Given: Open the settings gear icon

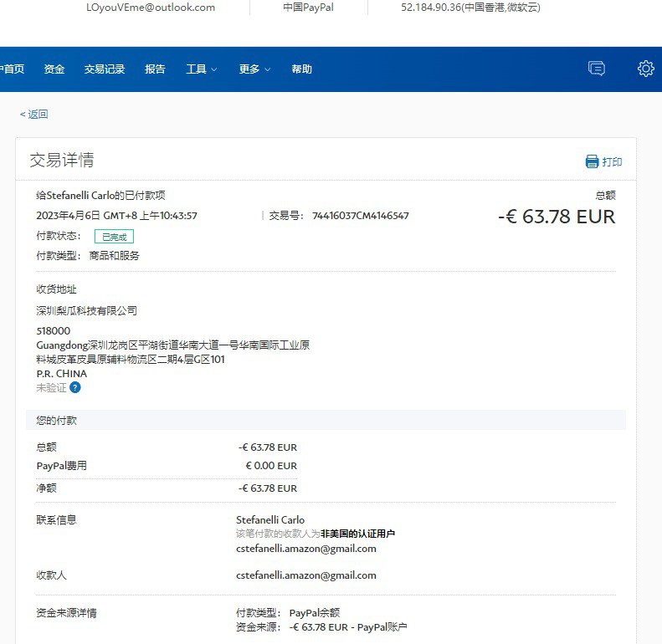Looking at the screenshot, I should coord(645,69).
